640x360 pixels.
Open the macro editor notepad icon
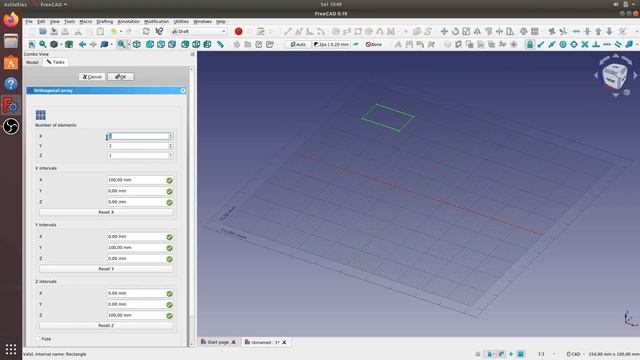(x=260, y=31)
